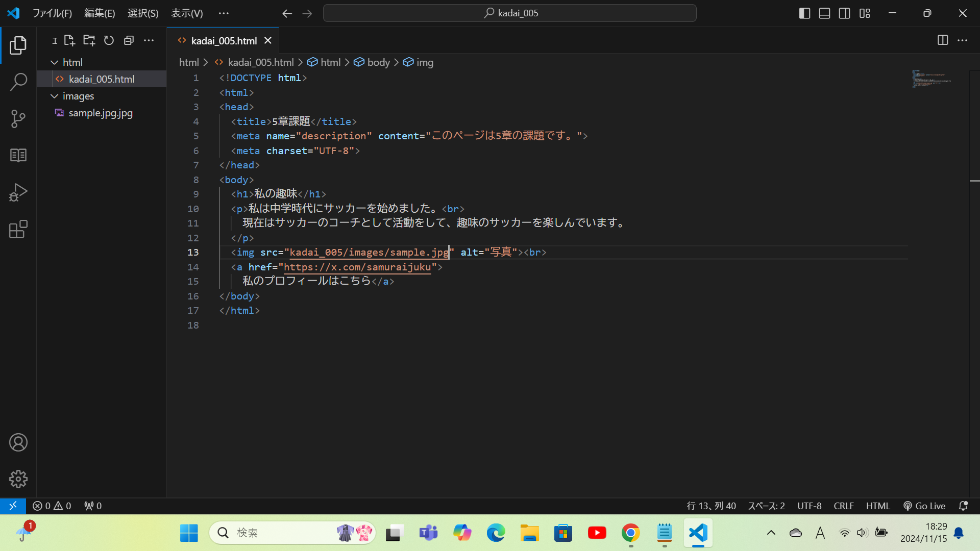Open YouTube from taskbar
Viewport: 980px width, 551px height.
coord(597,533)
